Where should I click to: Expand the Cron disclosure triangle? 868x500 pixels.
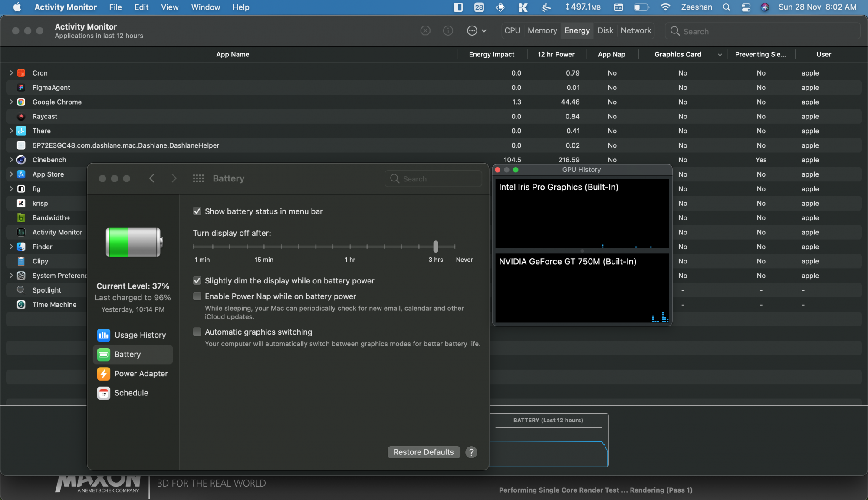tap(11, 73)
